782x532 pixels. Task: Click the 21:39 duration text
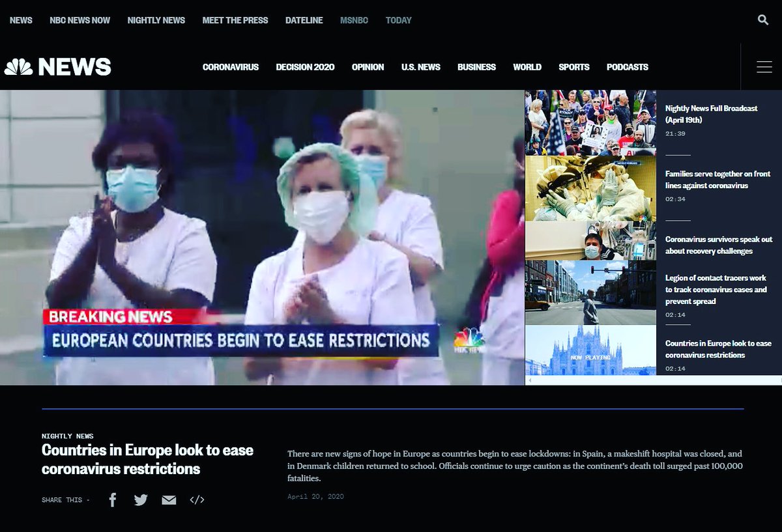[x=675, y=133]
